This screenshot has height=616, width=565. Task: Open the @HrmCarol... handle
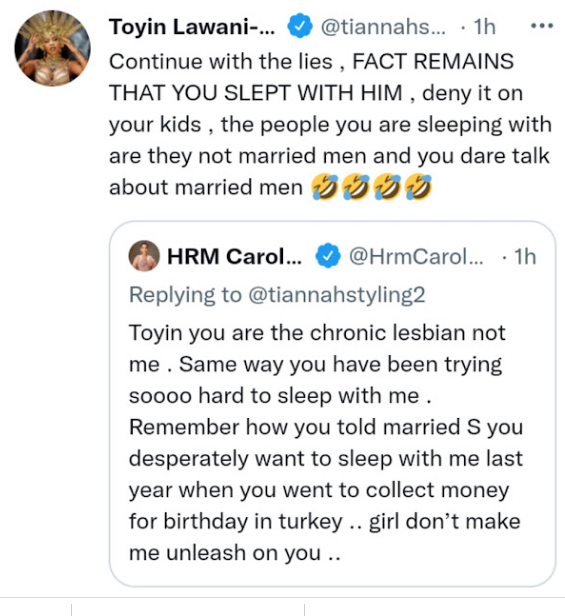pyautogui.click(x=416, y=257)
